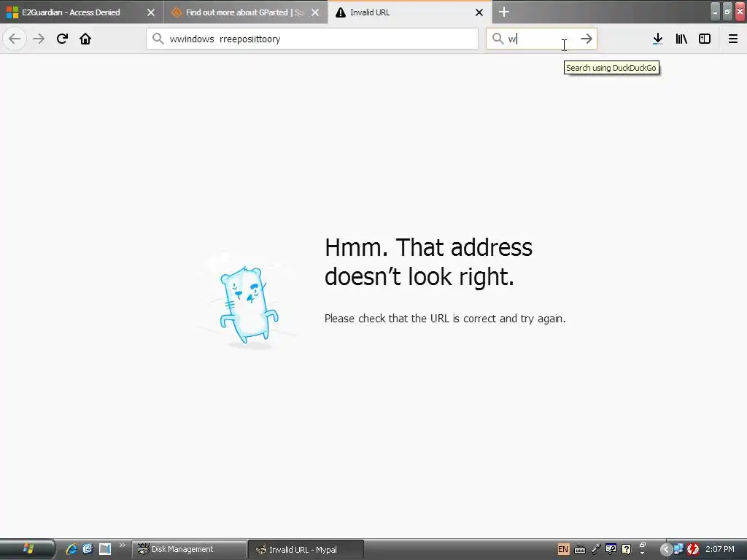Switch to Find out more about GParted tab
The width and height of the screenshot is (747, 560).
[244, 12]
